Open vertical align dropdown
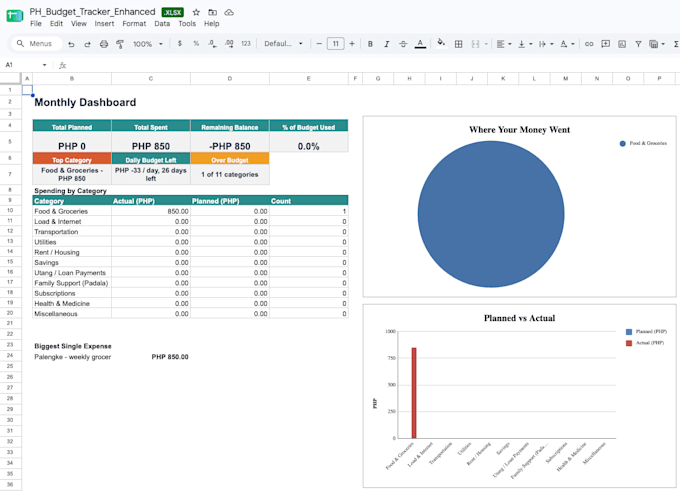680x491 pixels. coord(525,44)
